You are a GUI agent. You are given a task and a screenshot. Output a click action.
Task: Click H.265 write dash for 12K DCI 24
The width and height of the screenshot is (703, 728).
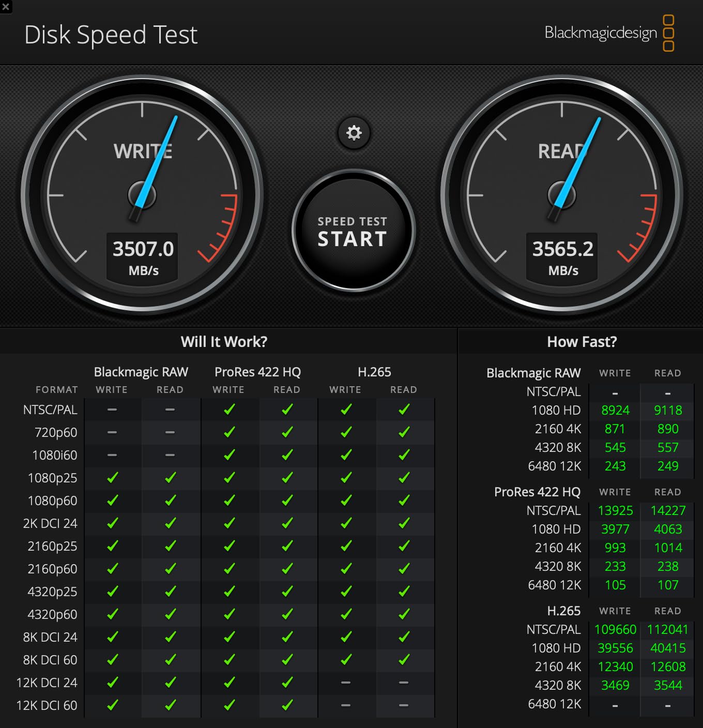(346, 682)
